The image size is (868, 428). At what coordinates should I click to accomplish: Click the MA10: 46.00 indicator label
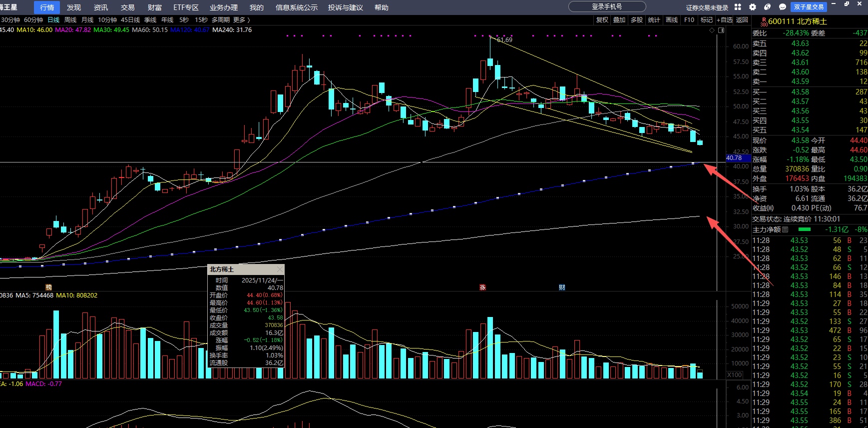coord(34,30)
